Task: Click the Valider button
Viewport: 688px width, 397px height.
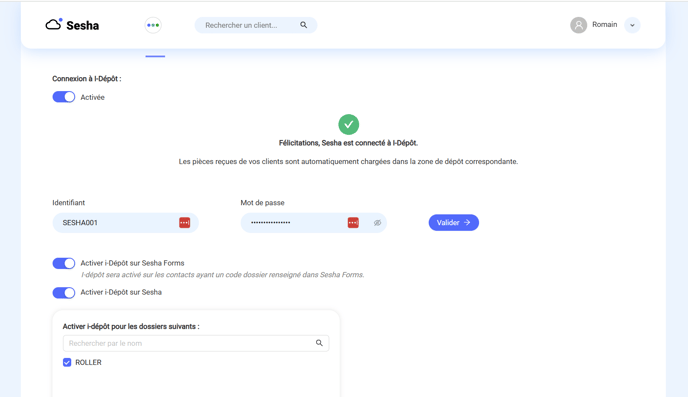Action: [453, 222]
